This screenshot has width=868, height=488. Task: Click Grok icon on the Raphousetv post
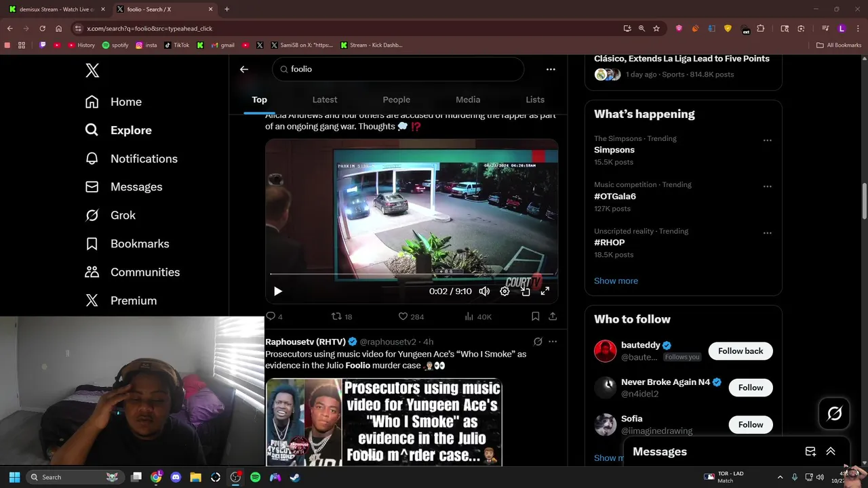(x=538, y=342)
